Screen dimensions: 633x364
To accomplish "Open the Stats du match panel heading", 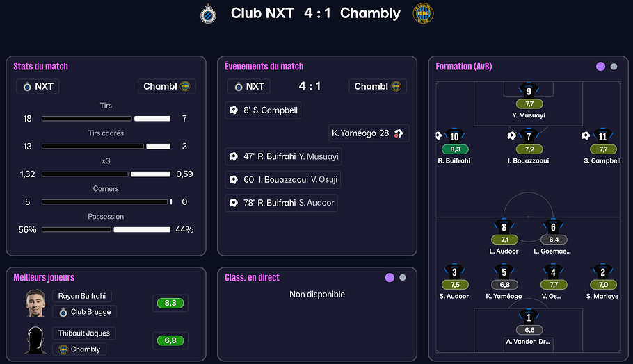I will (40, 67).
